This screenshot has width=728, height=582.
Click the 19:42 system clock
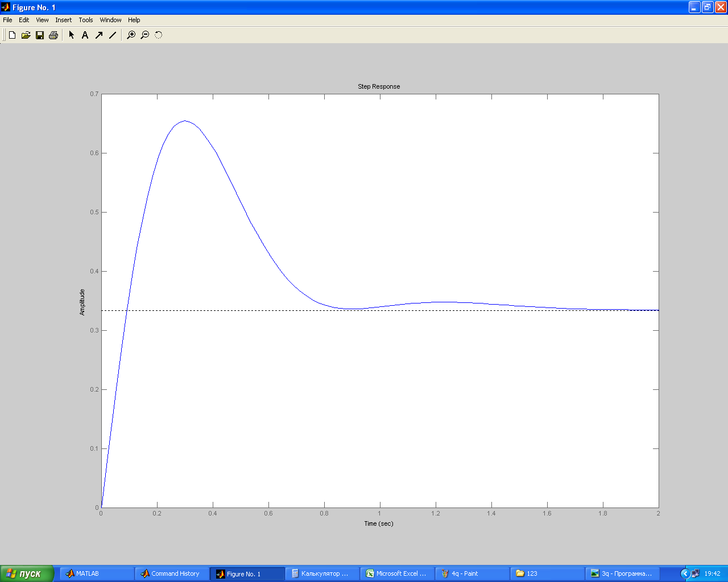712,573
